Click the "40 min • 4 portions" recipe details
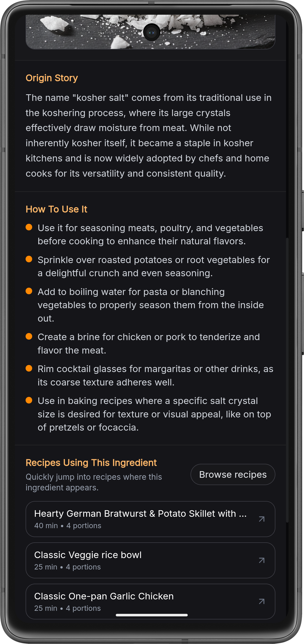The height and width of the screenshot is (644, 304). tap(68, 526)
